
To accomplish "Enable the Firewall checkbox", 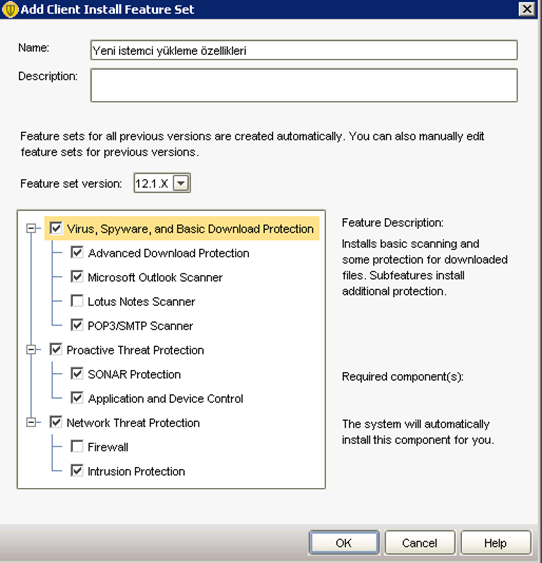I will pyautogui.click(x=77, y=447).
